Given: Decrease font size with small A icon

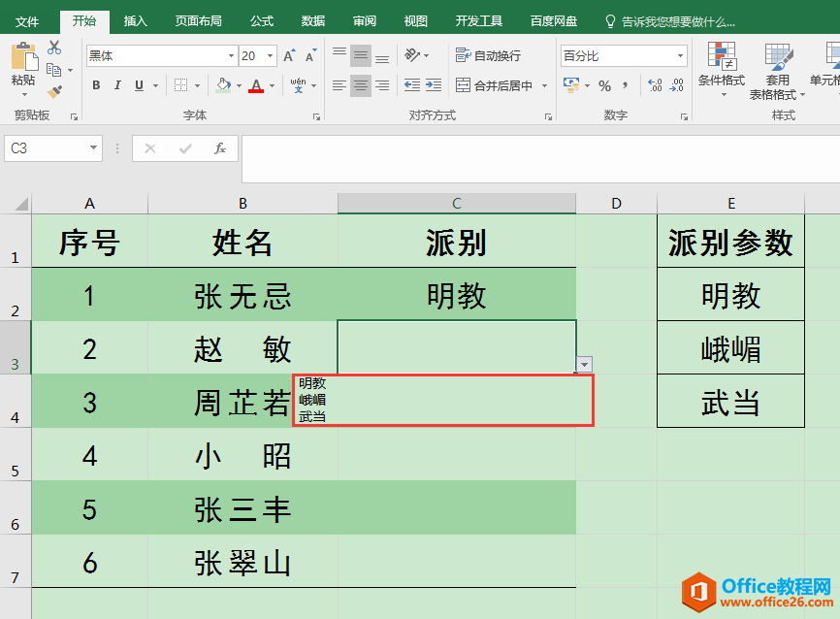Looking at the screenshot, I should tap(310, 55).
